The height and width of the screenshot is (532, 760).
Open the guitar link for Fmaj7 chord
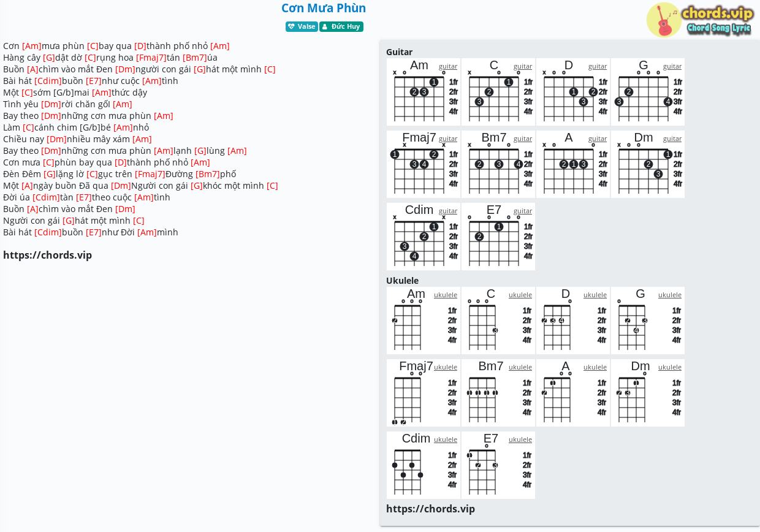point(448,139)
